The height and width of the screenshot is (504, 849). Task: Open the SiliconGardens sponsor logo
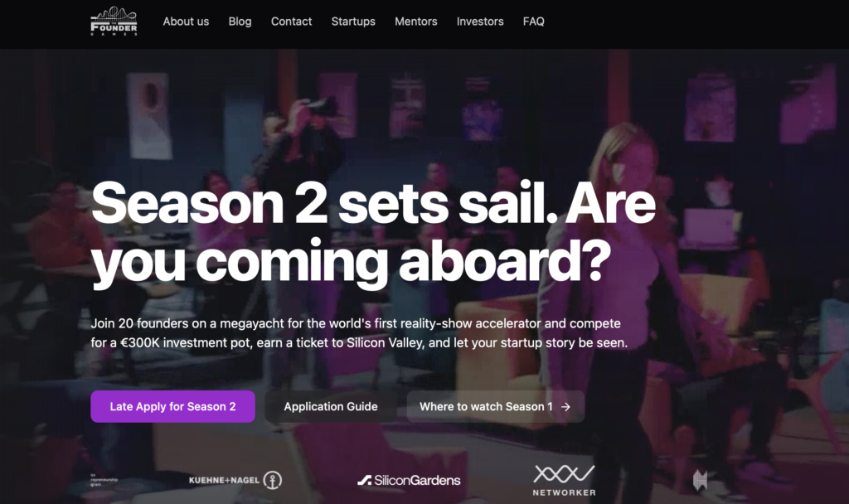tap(409, 480)
